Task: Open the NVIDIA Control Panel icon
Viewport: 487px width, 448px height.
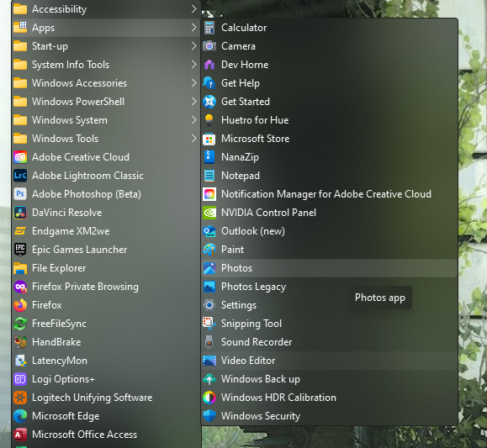Action: point(209,213)
